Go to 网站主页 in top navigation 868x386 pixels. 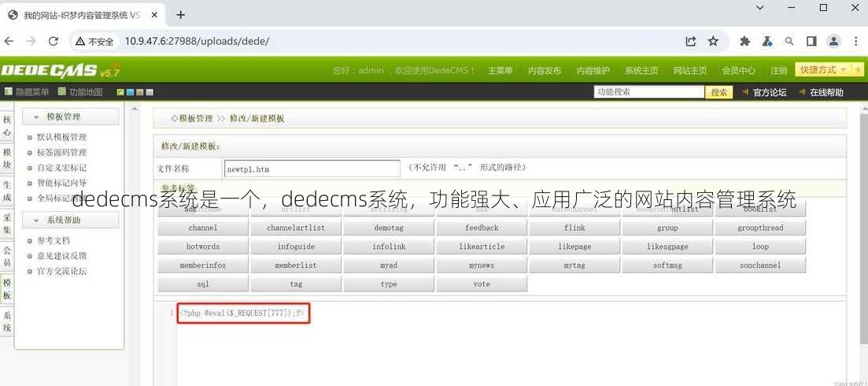[x=689, y=70]
